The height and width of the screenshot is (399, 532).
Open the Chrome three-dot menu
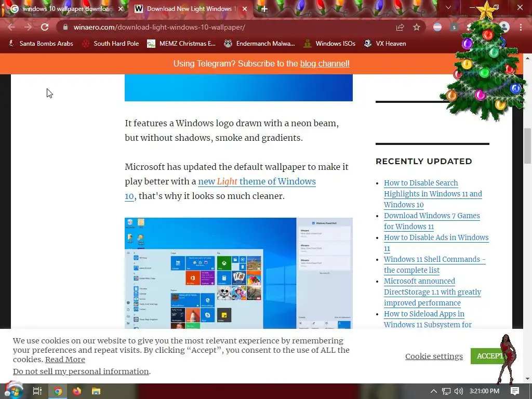click(521, 27)
